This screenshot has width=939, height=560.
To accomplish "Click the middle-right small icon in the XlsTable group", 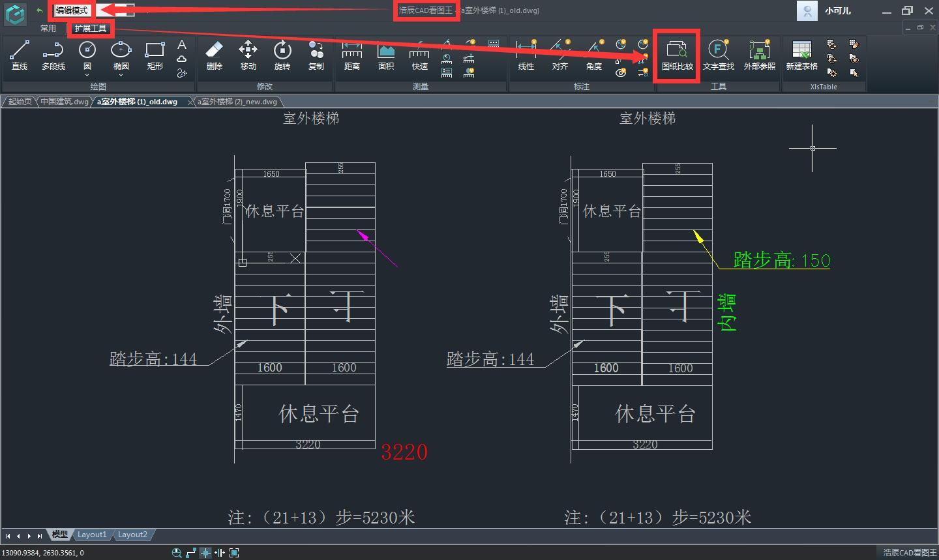I will [854, 59].
